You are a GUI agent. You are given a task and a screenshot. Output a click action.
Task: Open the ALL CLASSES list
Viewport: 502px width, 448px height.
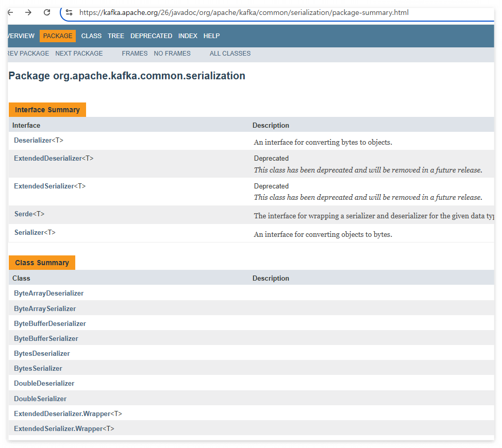230,54
